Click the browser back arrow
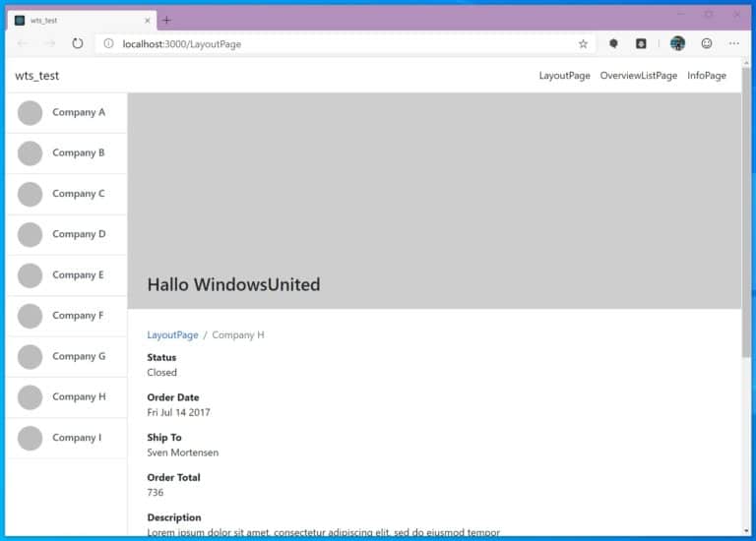This screenshot has height=541, width=756. (23, 44)
